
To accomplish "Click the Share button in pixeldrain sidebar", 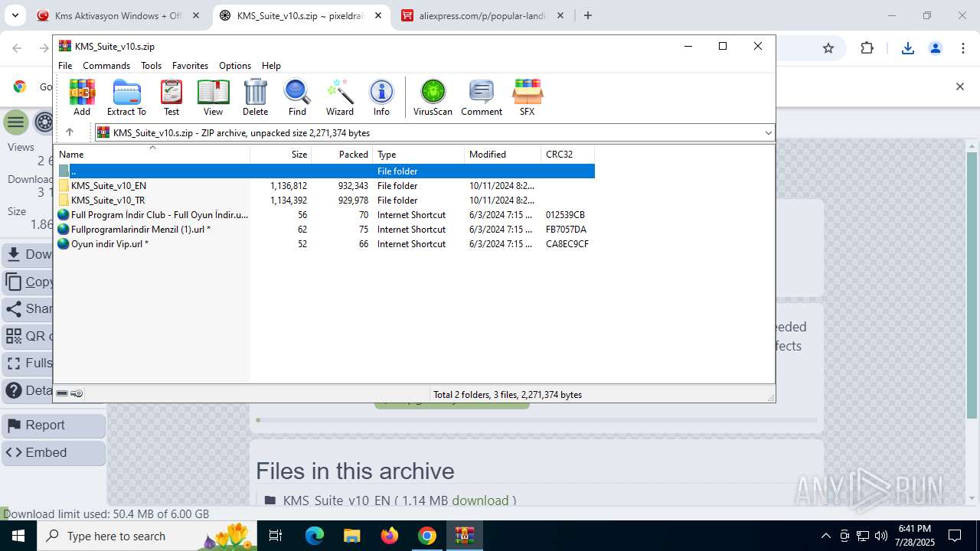I will pyautogui.click(x=28, y=309).
